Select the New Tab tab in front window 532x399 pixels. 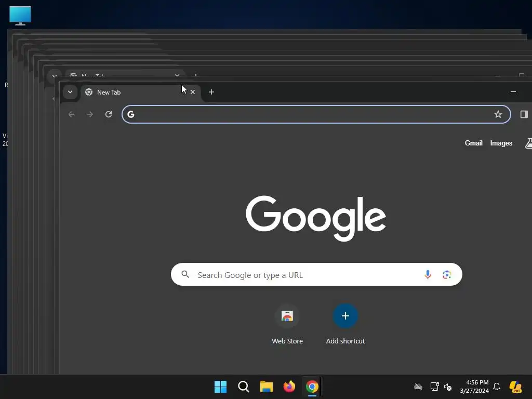[141, 92]
